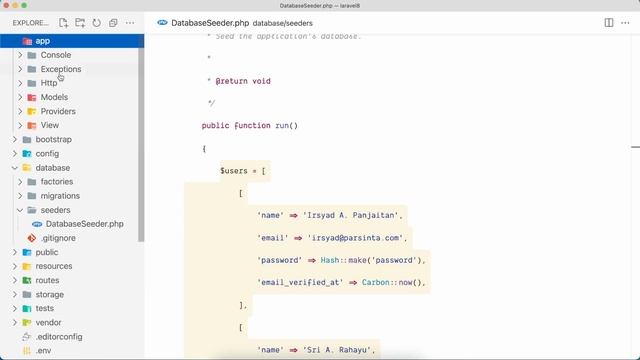Viewport: 640px width, 360px height.
Task: Collapse the database folder chevron
Action: coord(15,168)
